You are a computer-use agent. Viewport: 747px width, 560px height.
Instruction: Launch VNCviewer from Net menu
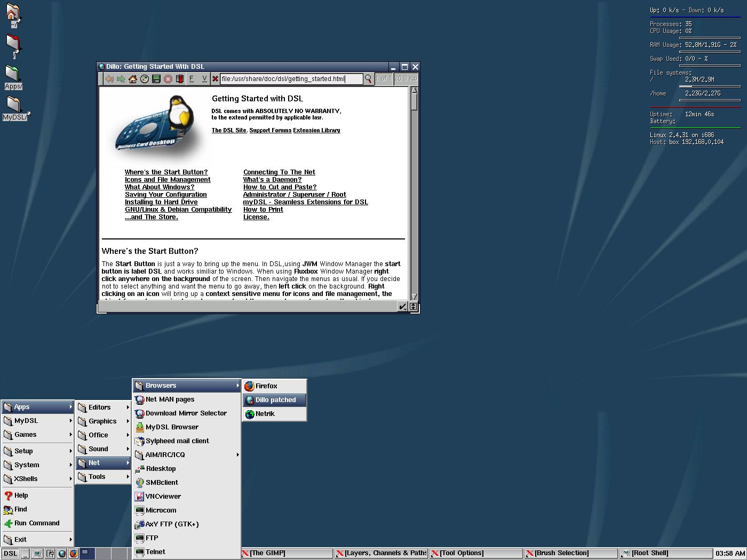(x=187, y=497)
